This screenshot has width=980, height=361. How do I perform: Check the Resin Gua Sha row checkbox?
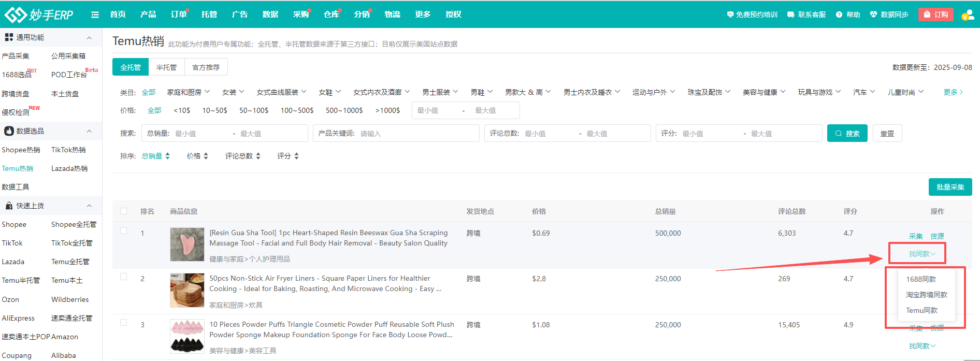123,231
